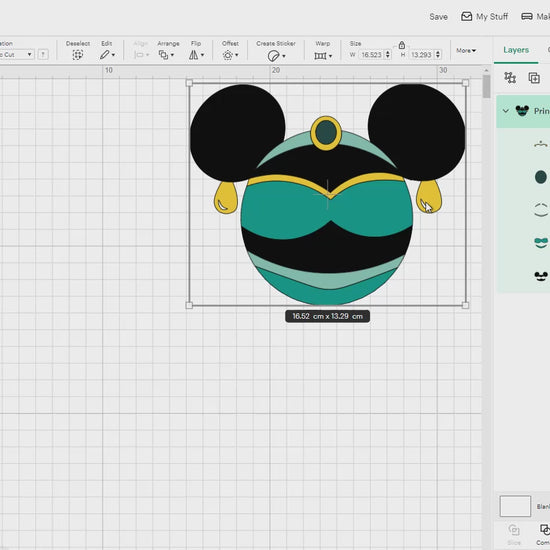Click the Duplicate icon in Layers panel
The image size is (550, 550).
coord(534,78)
